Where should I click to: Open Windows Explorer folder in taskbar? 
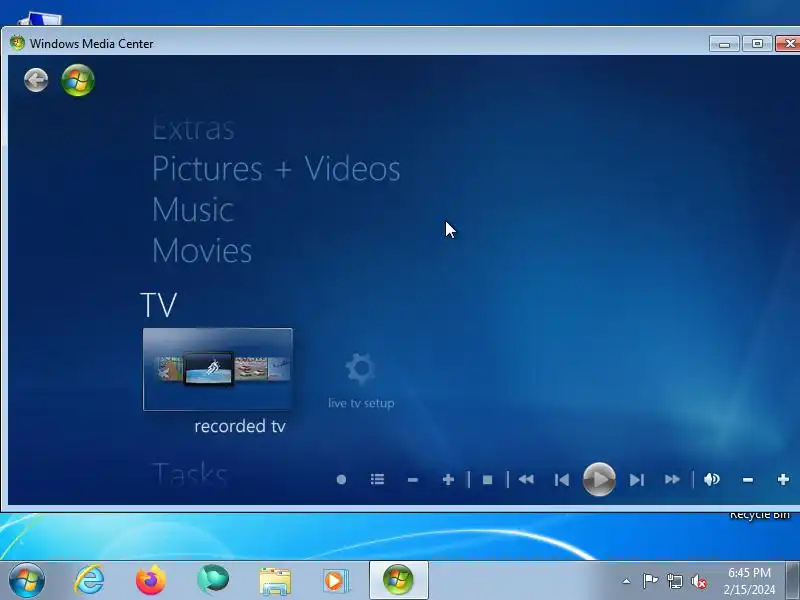point(275,581)
